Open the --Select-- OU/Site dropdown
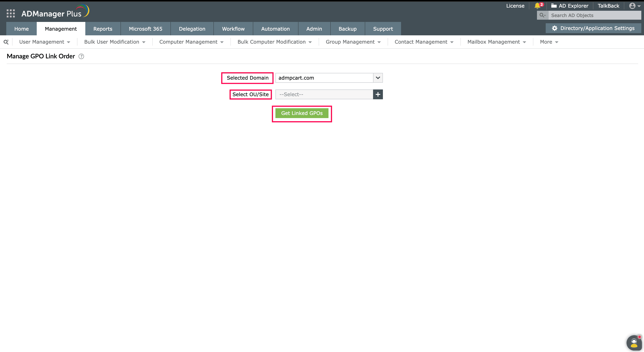 point(324,94)
